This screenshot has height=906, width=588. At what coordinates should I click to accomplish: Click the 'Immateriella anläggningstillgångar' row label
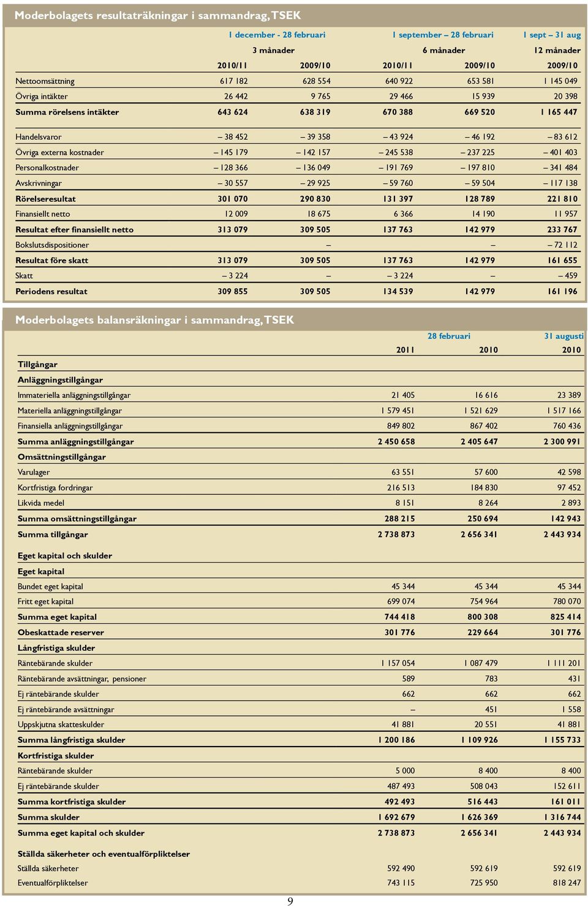[x=73, y=395]
